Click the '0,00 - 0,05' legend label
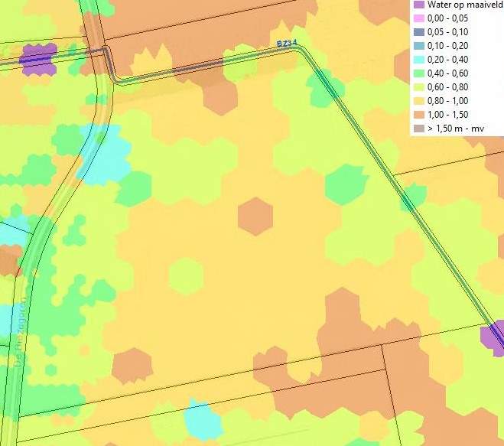The height and width of the screenshot is (446, 504). (x=447, y=18)
